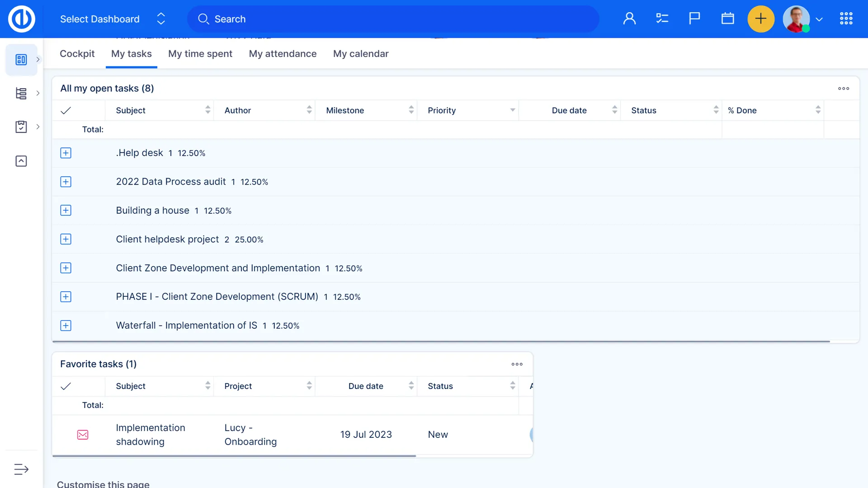Switch to the My time spent tab
The height and width of the screenshot is (488, 868).
pos(200,54)
